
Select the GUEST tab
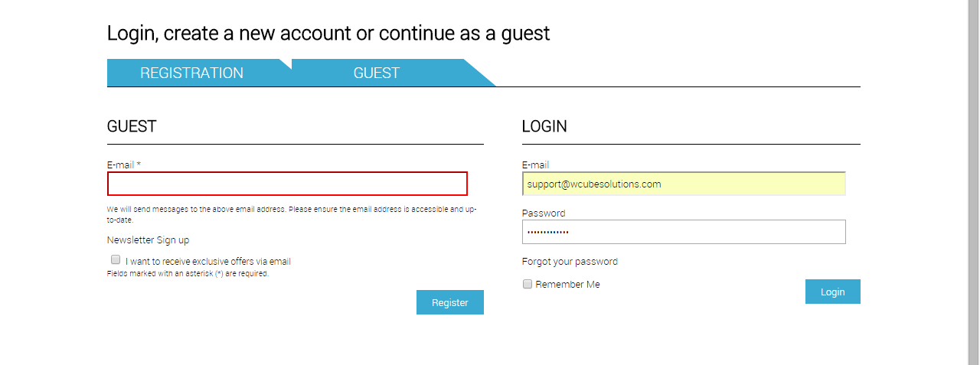pyautogui.click(x=377, y=73)
